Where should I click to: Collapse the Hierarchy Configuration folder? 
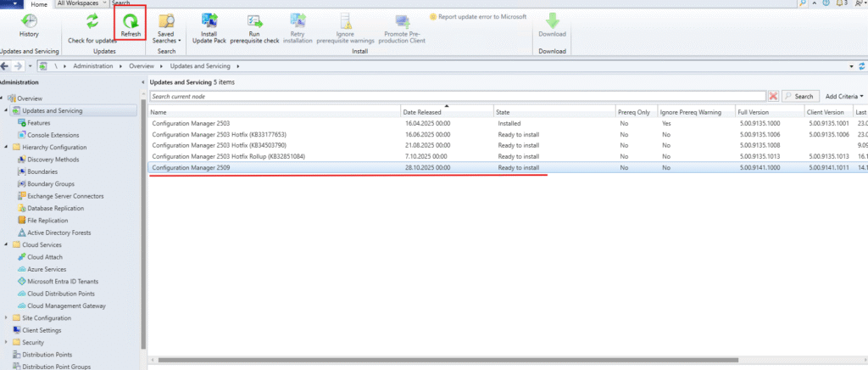tap(6, 148)
